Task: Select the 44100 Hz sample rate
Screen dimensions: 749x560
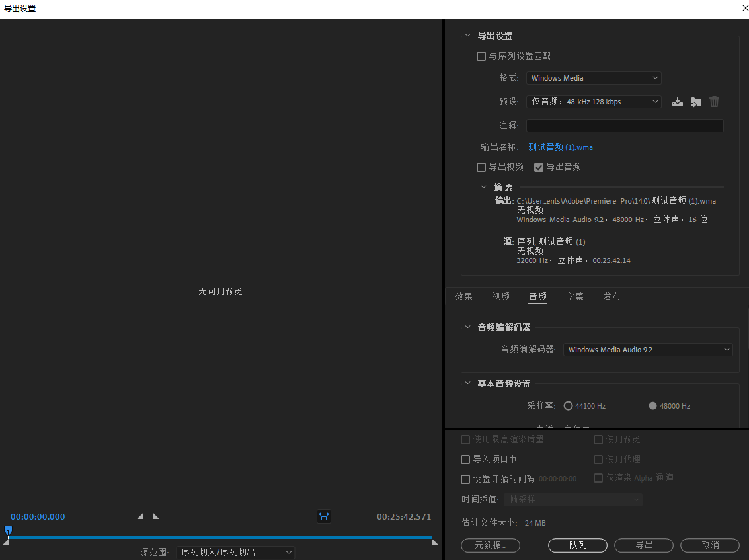Action: pos(568,406)
